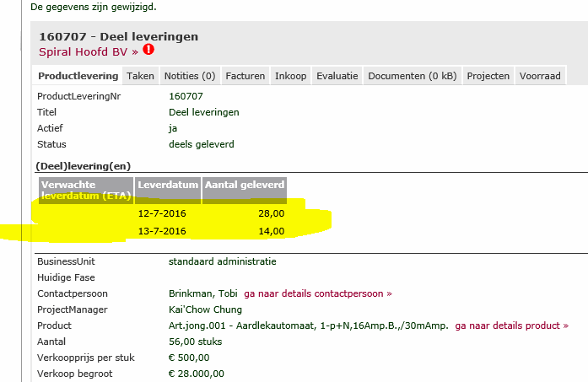Show the Inkoop tab
The image size is (588, 382).
pyautogui.click(x=290, y=76)
